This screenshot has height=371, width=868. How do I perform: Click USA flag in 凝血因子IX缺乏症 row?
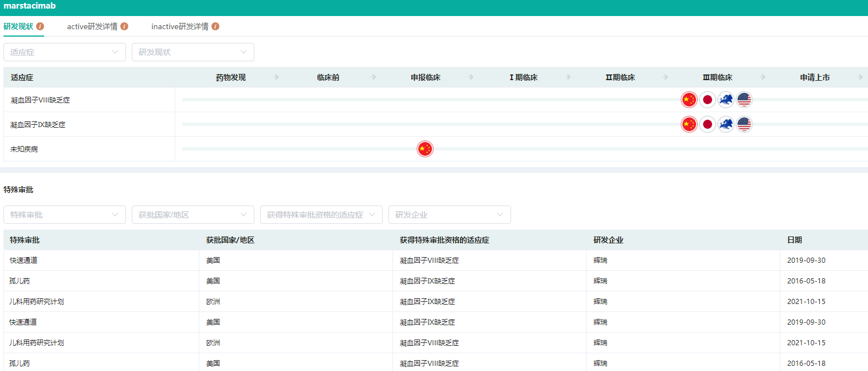744,124
